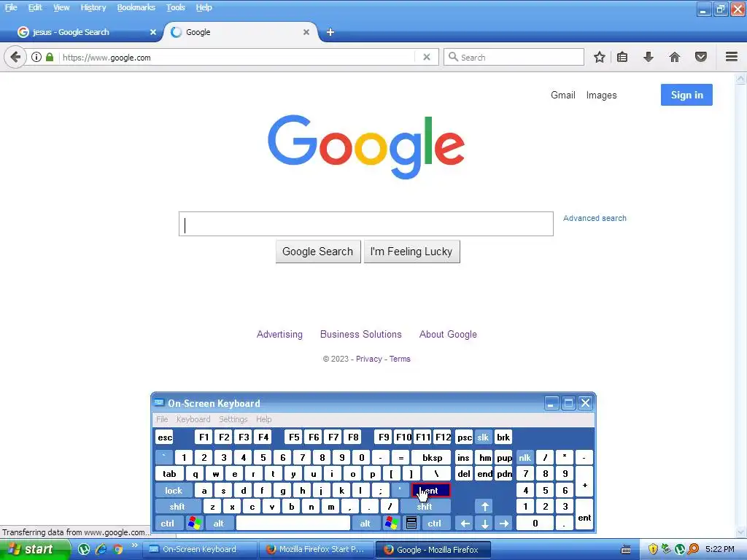Image resolution: width=747 pixels, height=560 pixels.
Task: Open Keyboard menu in On-Screen Keyboard
Action: [x=193, y=419]
